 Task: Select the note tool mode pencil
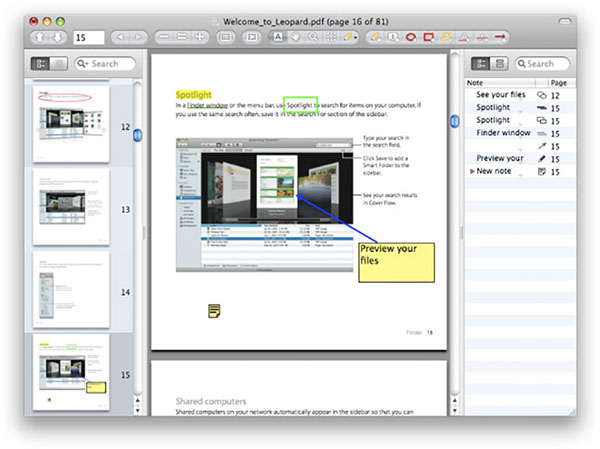pyautogui.click(x=347, y=37)
